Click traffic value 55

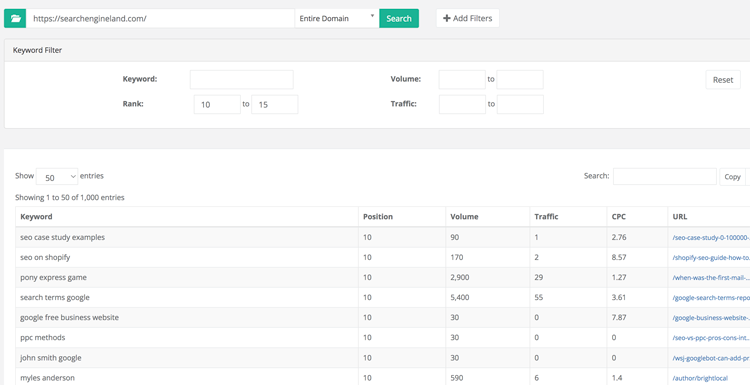(539, 297)
